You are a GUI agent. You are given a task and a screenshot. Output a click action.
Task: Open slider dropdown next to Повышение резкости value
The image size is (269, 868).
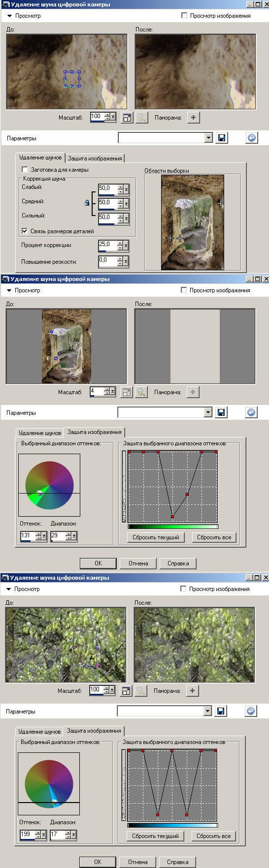(x=126, y=261)
